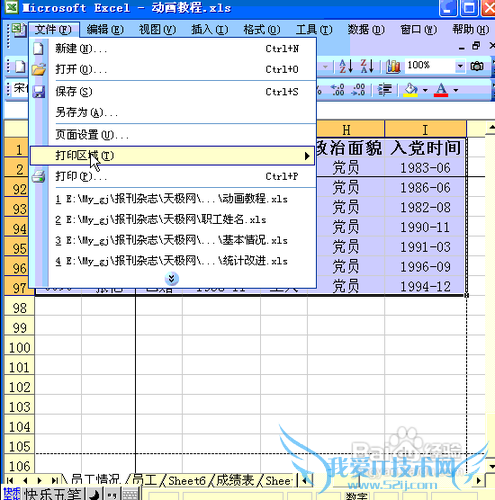Image resolution: width=495 pixels, height=500 pixels.
Task: Choose 打印(P)... from File menu
Action: pos(173,176)
